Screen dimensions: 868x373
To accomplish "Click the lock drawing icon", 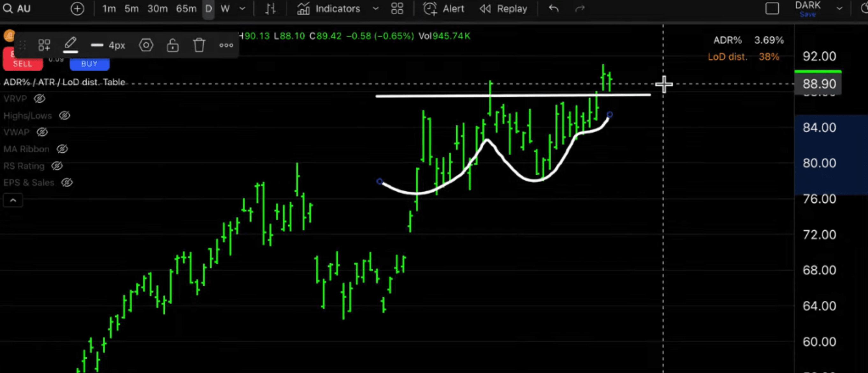I will tap(172, 45).
